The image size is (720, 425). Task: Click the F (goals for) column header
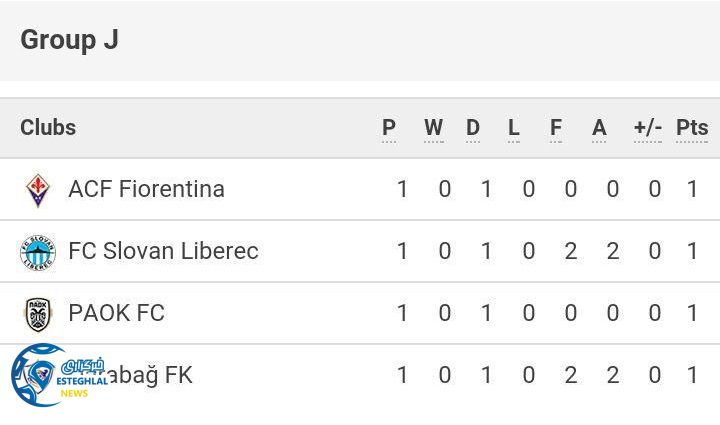[556, 128]
